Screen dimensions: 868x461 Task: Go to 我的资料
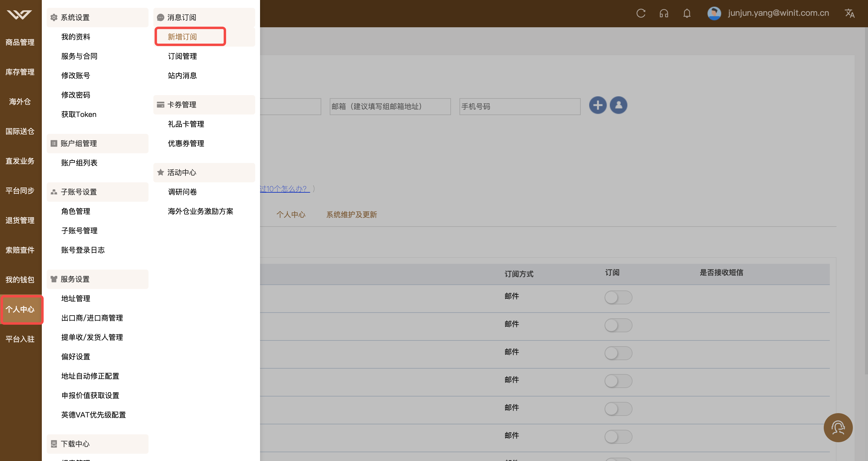pos(76,37)
